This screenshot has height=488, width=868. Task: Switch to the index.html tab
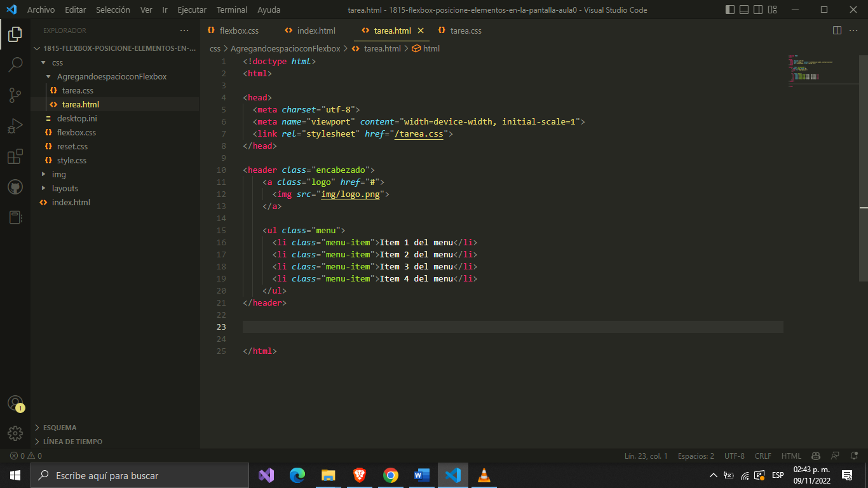(316, 30)
